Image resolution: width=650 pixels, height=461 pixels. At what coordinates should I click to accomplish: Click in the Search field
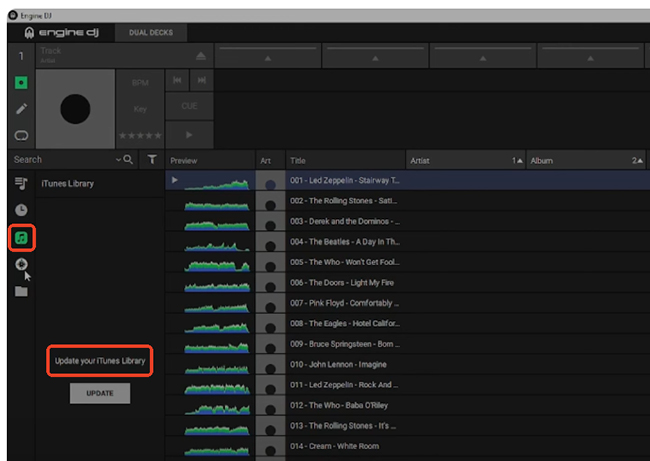click(62, 160)
